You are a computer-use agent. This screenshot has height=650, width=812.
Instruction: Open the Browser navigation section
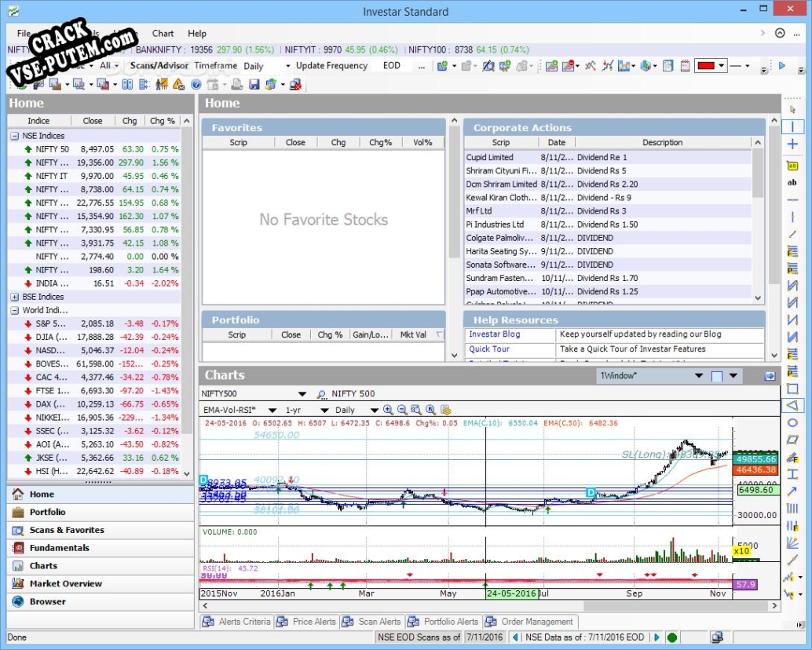coord(101,602)
